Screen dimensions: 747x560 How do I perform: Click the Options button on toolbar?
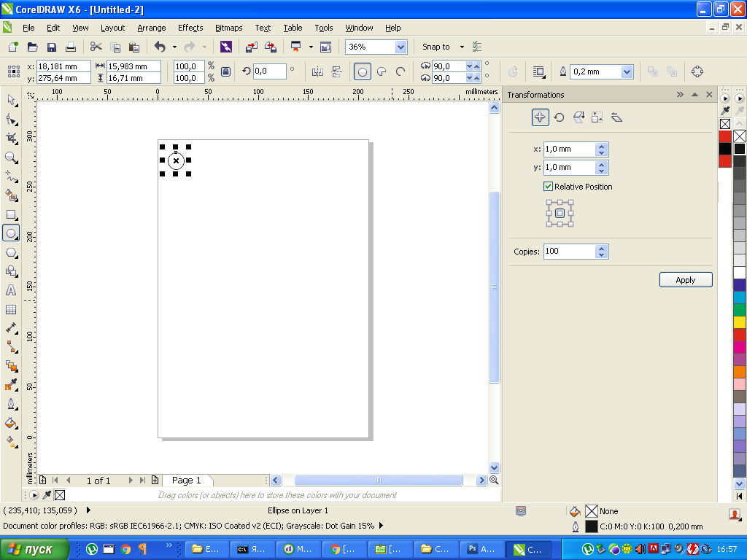[477, 47]
